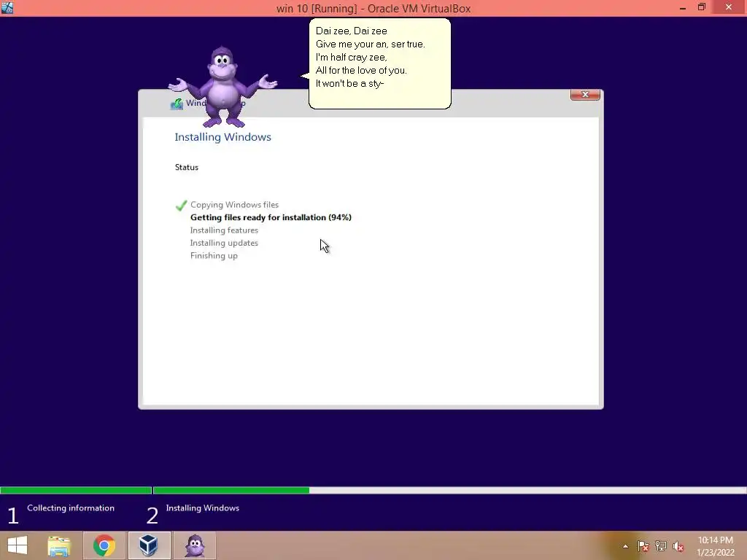Click the Installing Windows step progress bar
The height and width of the screenshot is (560, 747).
pos(449,491)
